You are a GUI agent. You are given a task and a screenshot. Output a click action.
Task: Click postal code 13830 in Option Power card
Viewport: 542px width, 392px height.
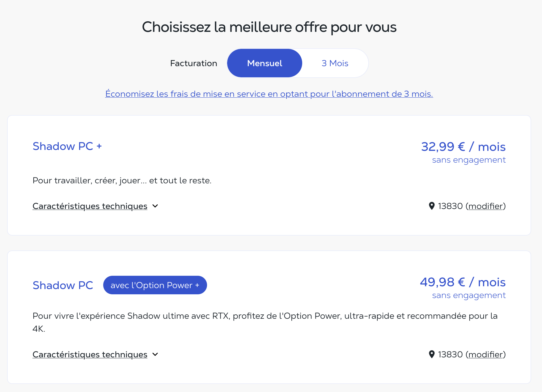(450, 355)
